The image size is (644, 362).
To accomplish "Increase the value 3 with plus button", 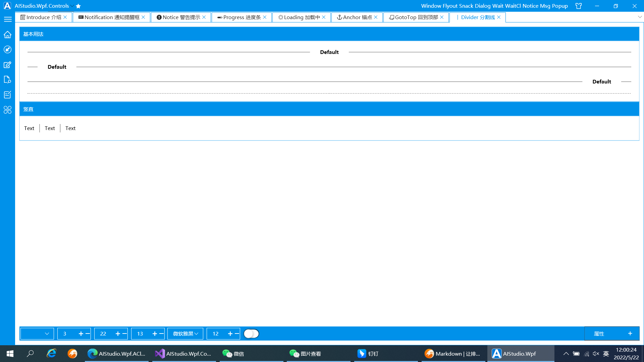I will [x=81, y=334].
